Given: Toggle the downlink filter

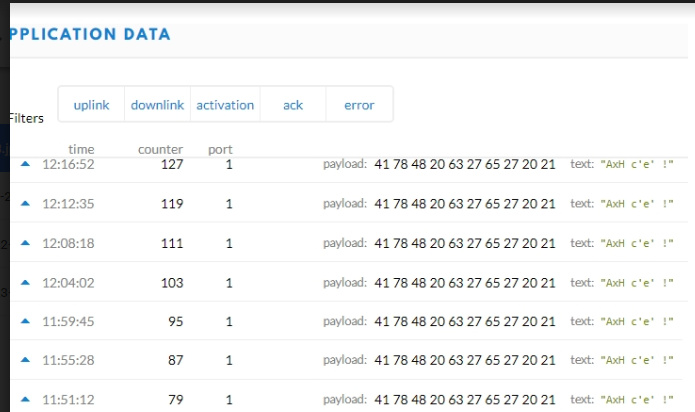Looking at the screenshot, I should pyautogui.click(x=158, y=105).
